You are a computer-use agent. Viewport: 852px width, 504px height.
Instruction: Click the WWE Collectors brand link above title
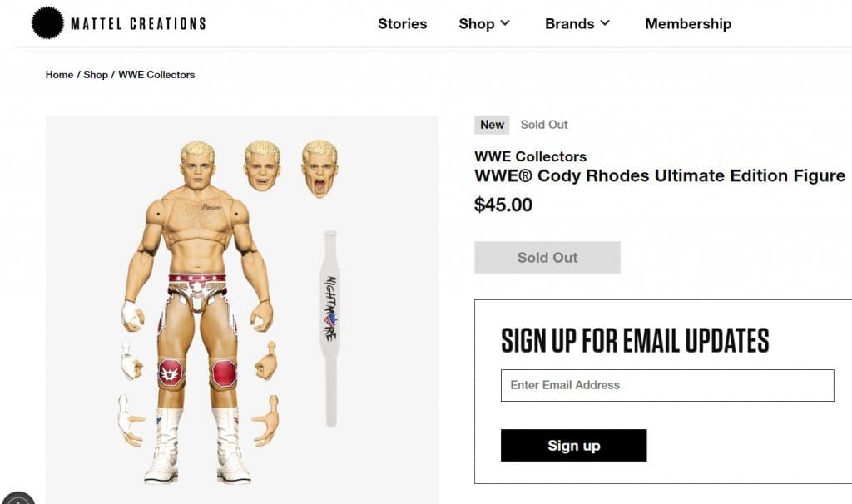tap(530, 156)
